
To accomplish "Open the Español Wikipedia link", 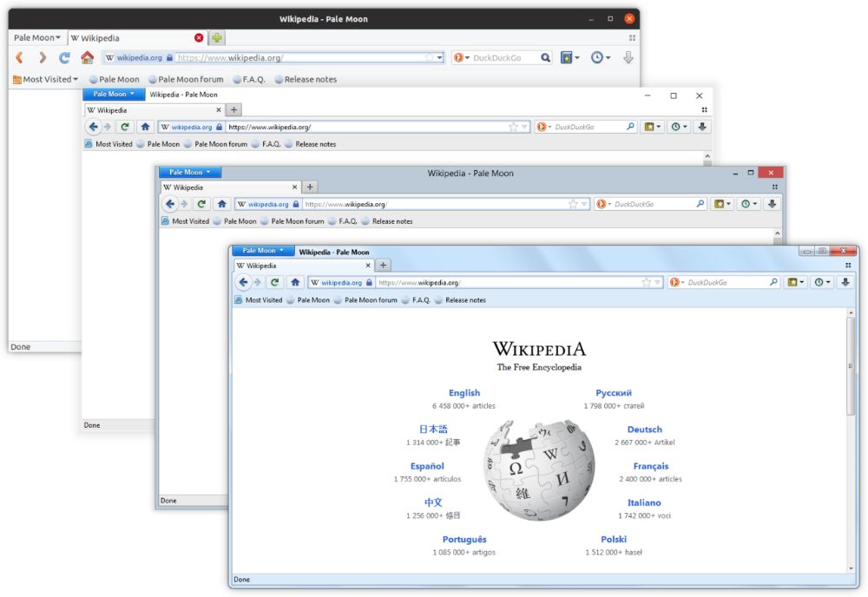I will click(x=427, y=467).
